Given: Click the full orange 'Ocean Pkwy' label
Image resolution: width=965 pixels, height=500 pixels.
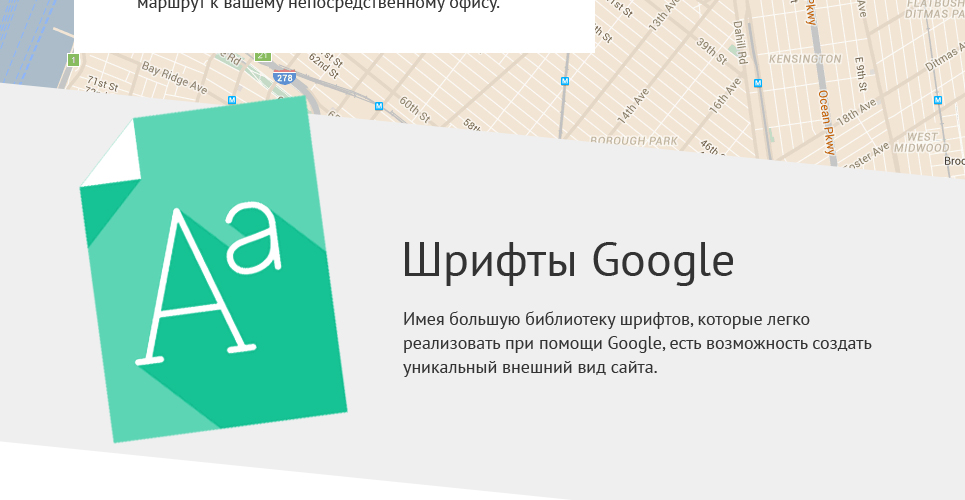Looking at the screenshot, I should tap(826, 123).
